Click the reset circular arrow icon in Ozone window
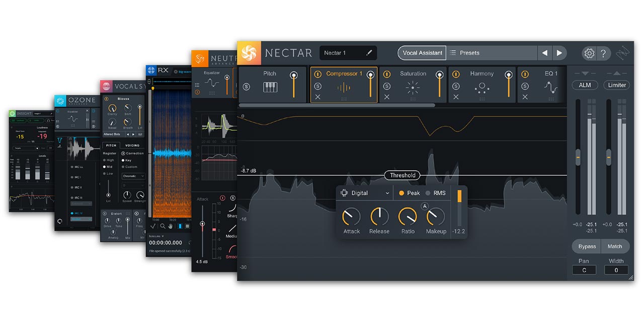Image resolution: width=644 pixels, height=322 pixels. tap(60, 221)
